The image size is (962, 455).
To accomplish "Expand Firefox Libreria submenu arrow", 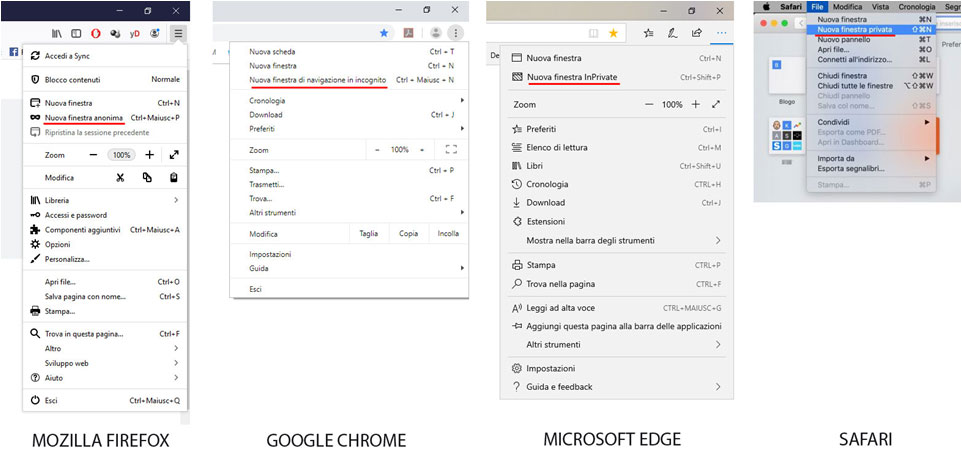I will point(176,200).
